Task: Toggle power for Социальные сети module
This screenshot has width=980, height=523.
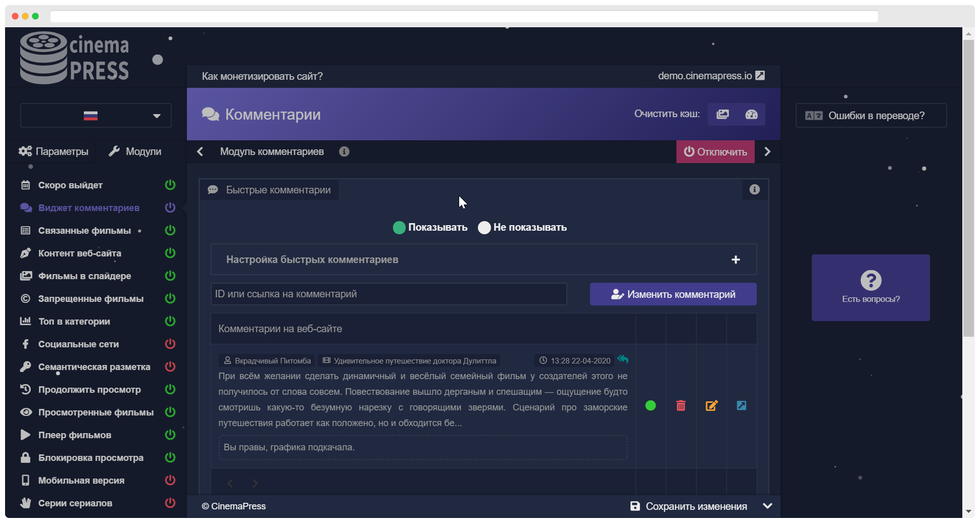Action: 170,344
